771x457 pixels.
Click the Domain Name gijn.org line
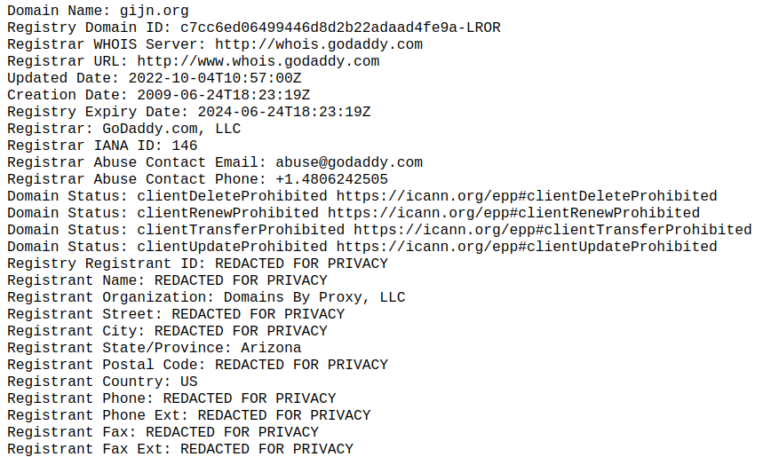98,10
